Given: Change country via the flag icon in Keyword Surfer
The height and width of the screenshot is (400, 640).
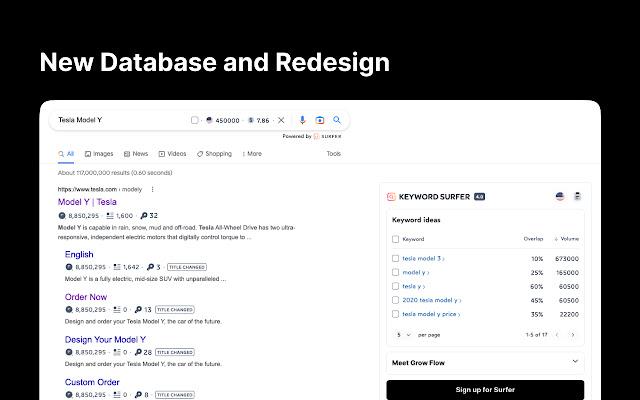Looking at the screenshot, I should coord(560,196).
